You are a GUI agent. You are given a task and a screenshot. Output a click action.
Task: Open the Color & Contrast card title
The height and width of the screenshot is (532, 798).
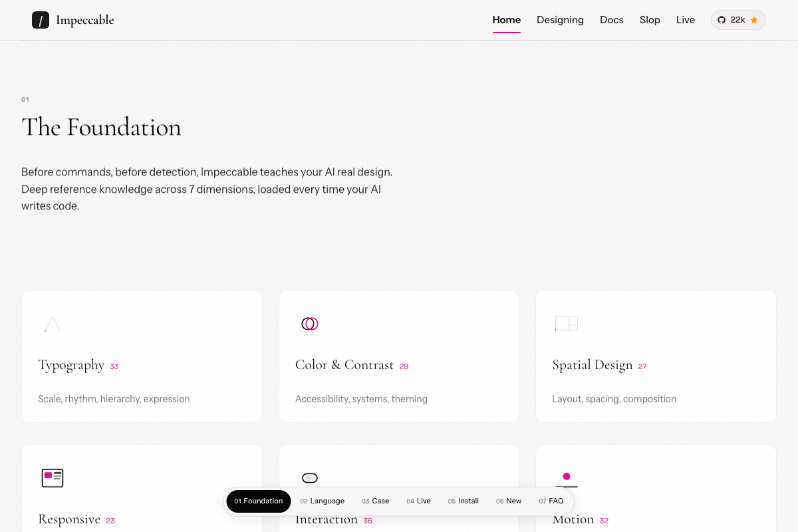(x=344, y=365)
